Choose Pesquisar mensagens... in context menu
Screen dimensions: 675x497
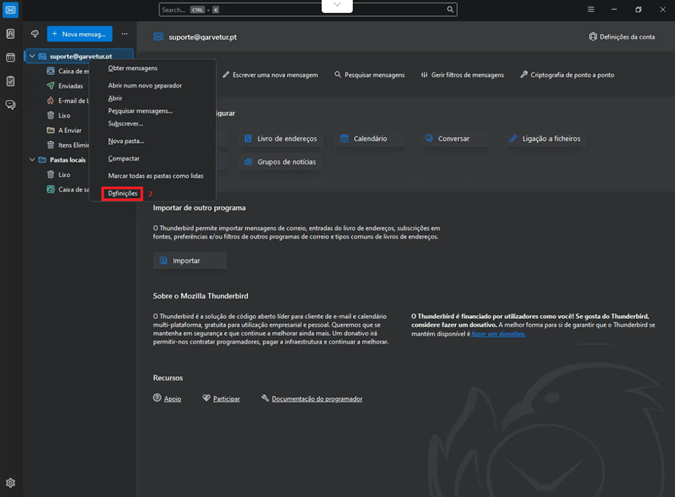[x=140, y=111]
